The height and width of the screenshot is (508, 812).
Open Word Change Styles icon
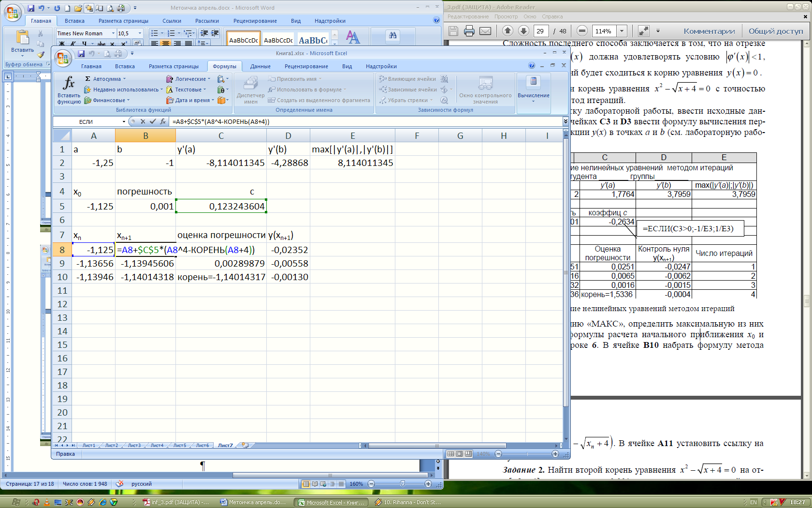click(x=353, y=38)
